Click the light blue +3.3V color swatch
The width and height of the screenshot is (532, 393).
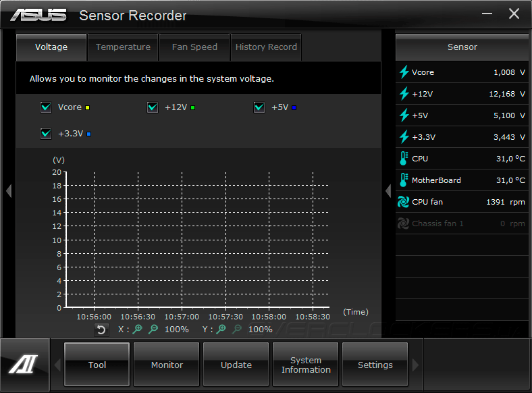[x=89, y=134]
